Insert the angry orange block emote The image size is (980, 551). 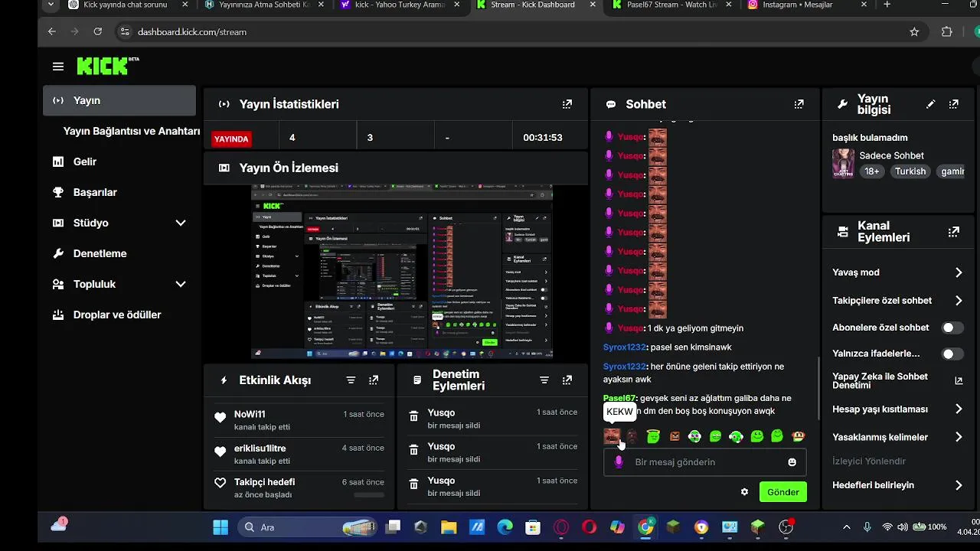[x=675, y=436]
